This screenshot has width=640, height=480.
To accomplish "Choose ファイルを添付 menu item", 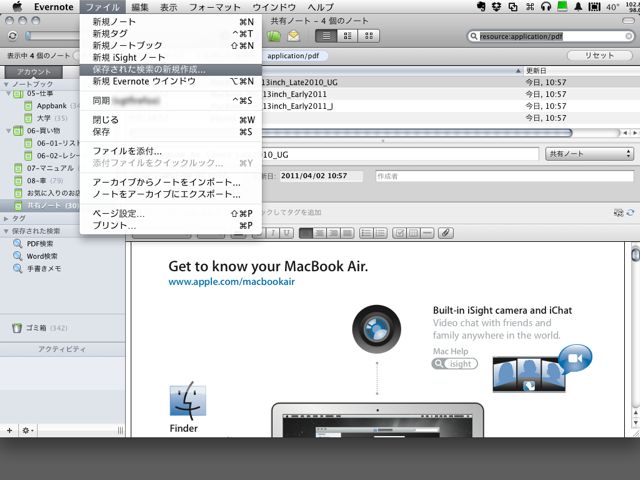I will tap(171, 151).
